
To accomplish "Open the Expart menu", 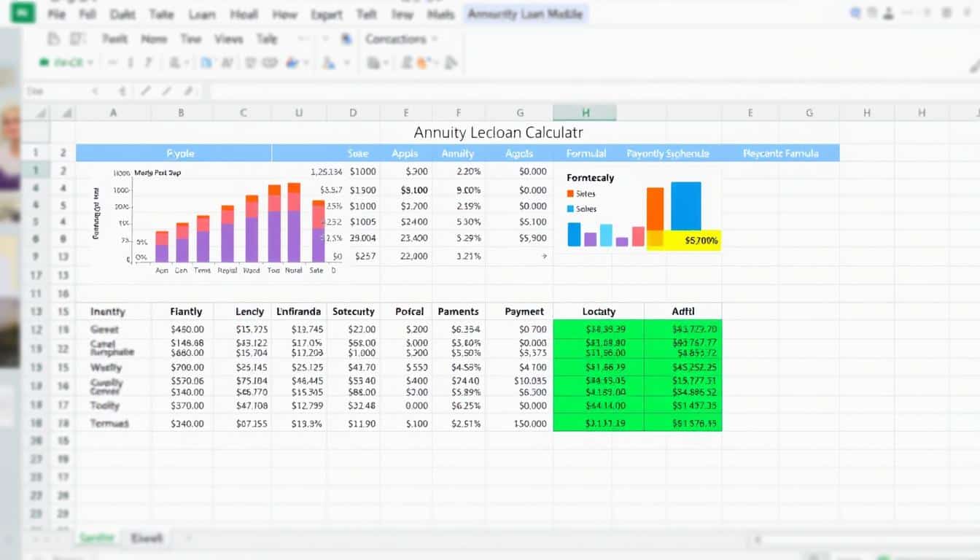I will point(326,14).
